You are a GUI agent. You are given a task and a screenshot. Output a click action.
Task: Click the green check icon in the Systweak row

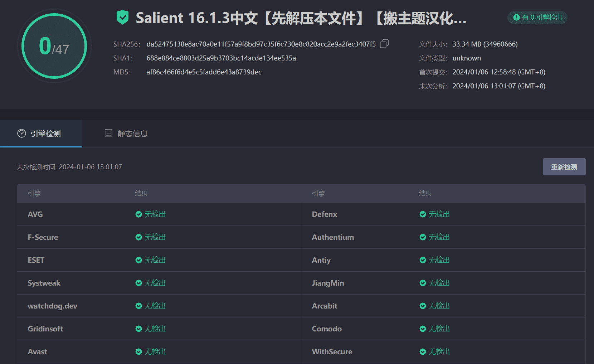click(138, 283)
